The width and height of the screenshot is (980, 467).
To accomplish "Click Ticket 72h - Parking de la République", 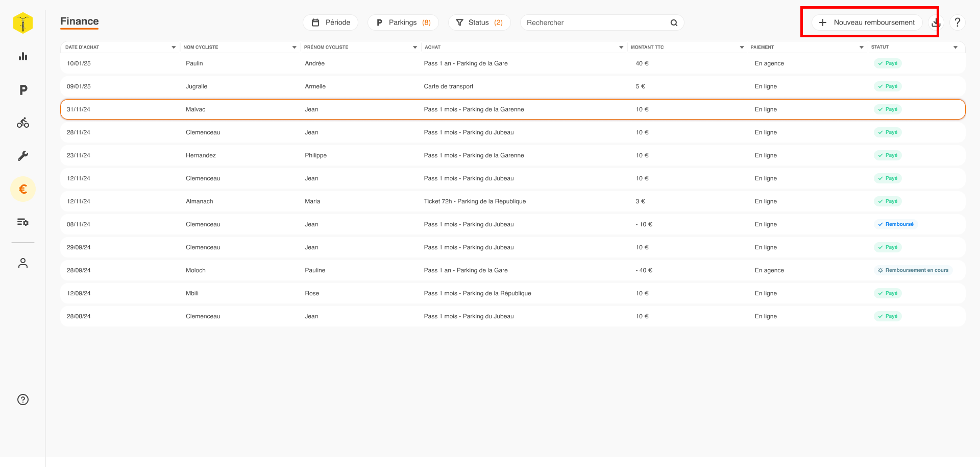I will tap(475, 201).
